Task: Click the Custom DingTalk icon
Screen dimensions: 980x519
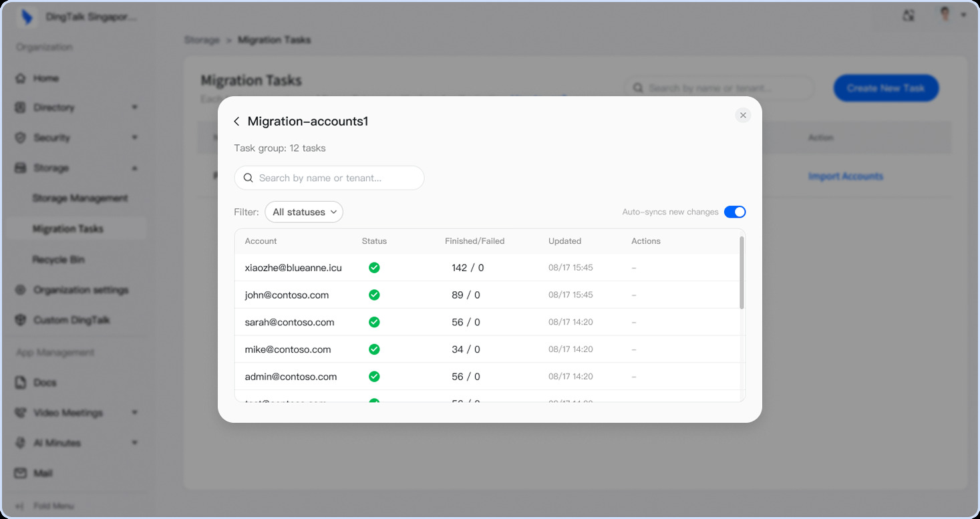Action: [21, 321]
